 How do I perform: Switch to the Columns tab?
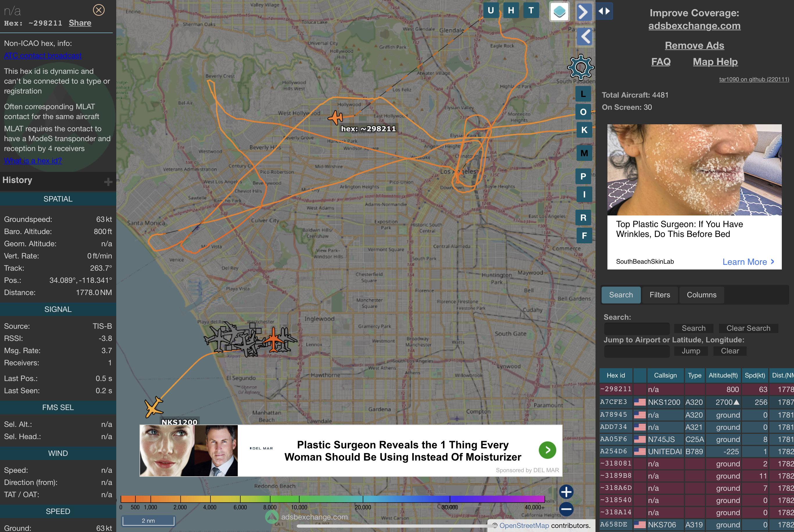tap(701, 295)
